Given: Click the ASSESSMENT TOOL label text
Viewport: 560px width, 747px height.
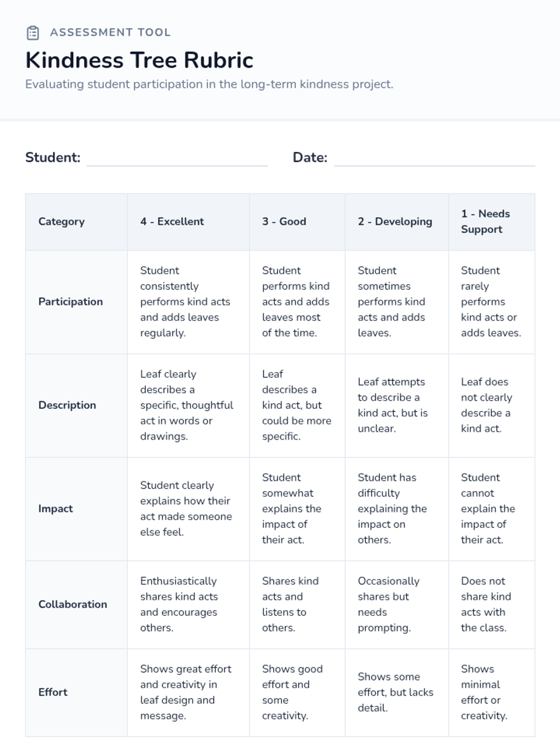Looking at the screenshot, I should 111,33.
